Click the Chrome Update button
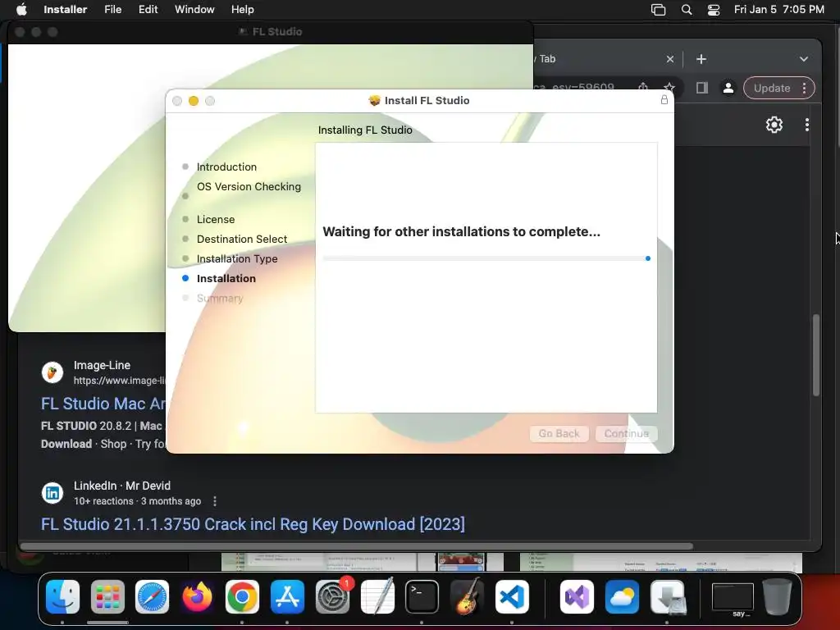This screenshot has width=840, height=630. click(x=771, y=88)
